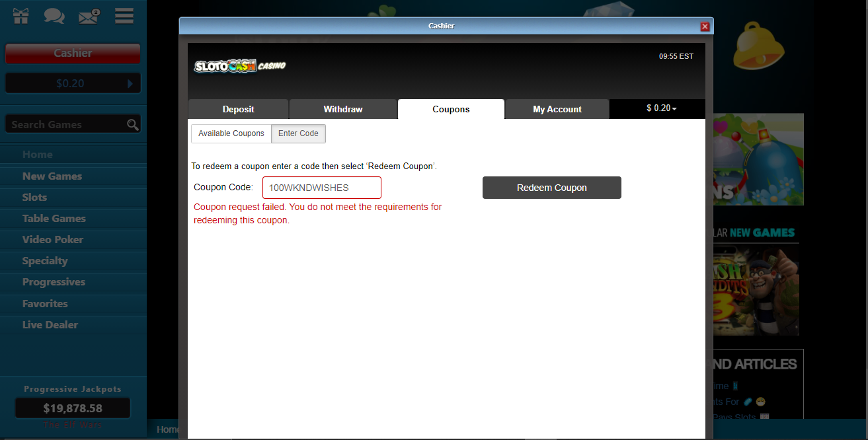Viewport: 868px width, 440px height.
Task: Open the live chat bubbles icon
Action: pyautogui.click(x=54, y=16)
